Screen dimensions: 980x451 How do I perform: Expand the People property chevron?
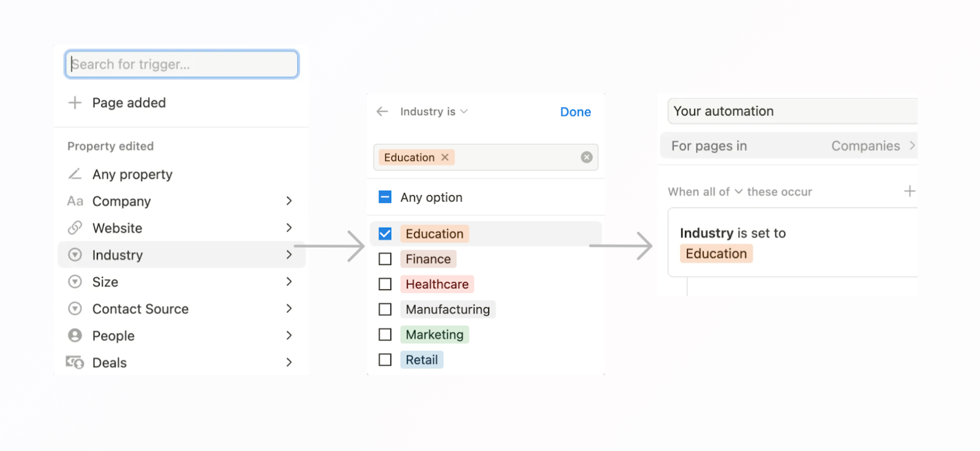click(x=289, y=335)
